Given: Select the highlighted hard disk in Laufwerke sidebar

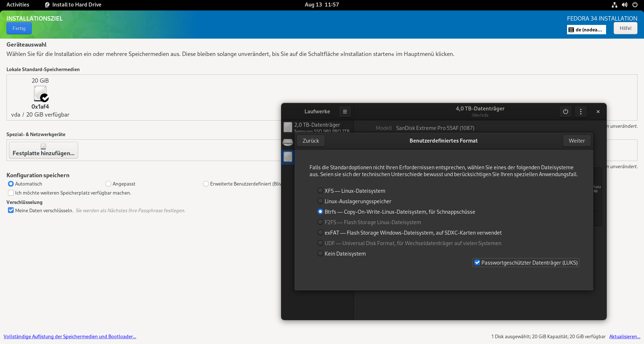Looking at the screenshot, I should 288,157.
